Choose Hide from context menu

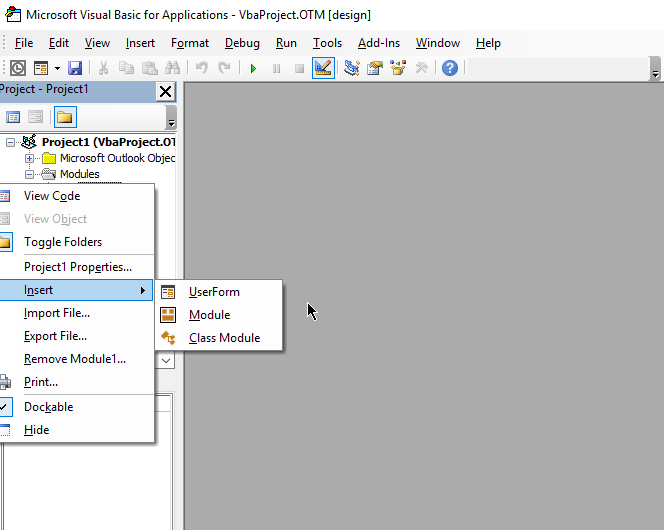(76, 430)
